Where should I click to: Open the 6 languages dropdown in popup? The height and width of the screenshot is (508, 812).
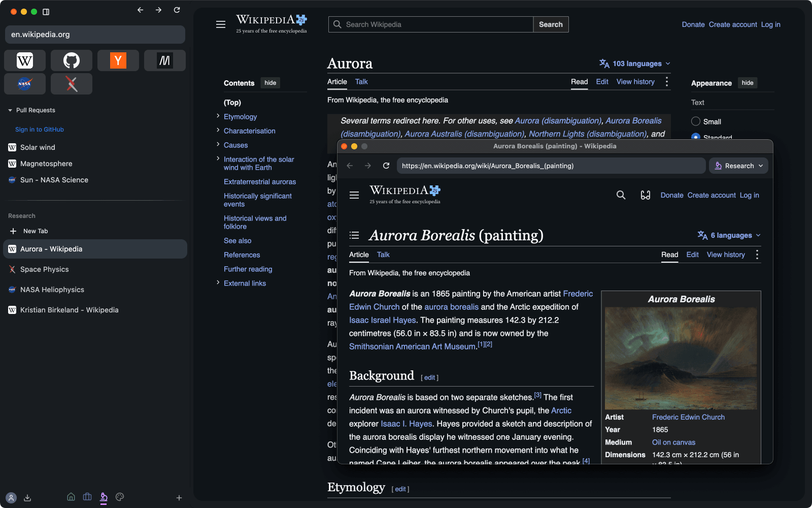click(x=729, y=235)
